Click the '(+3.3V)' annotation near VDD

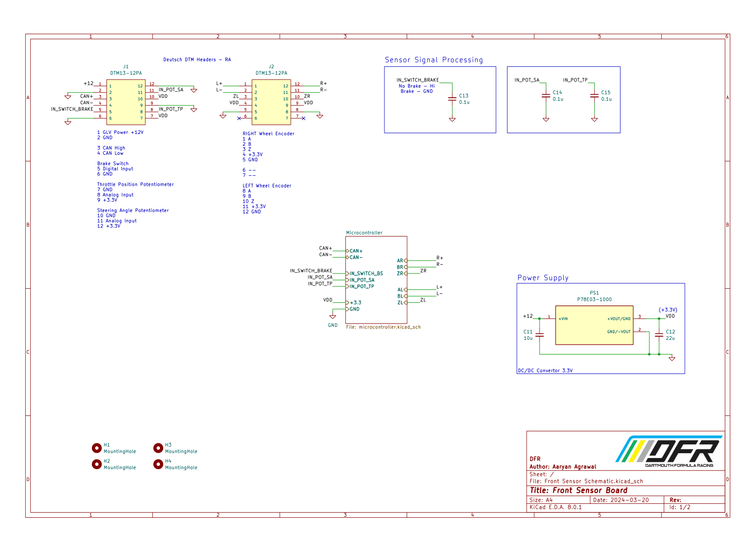[x=668, y=310]
